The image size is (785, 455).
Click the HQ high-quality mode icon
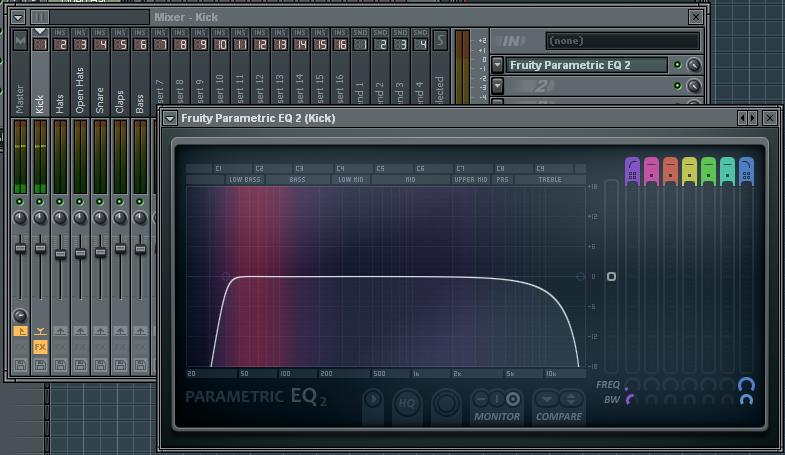point(407,402)
